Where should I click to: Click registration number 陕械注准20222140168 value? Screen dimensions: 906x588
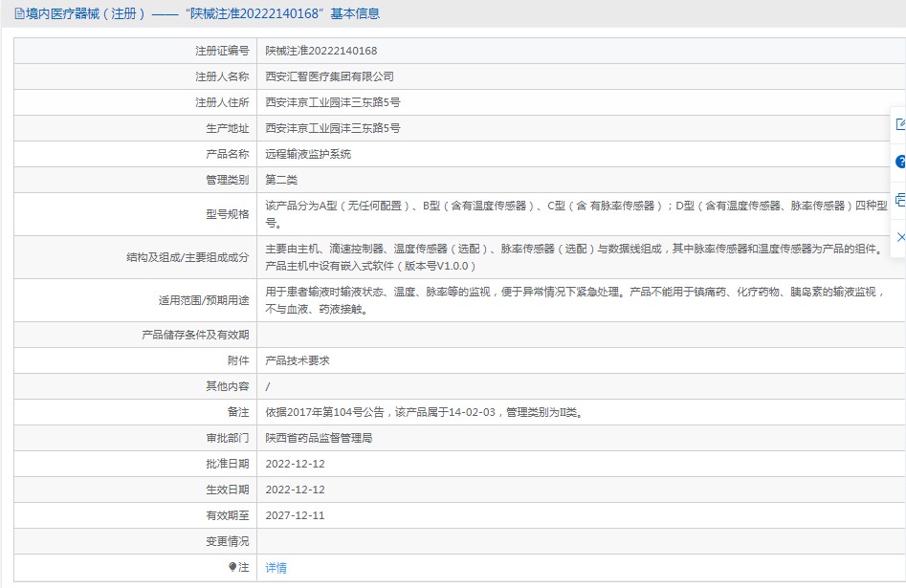pyautogui.click(x=320, y=51)
